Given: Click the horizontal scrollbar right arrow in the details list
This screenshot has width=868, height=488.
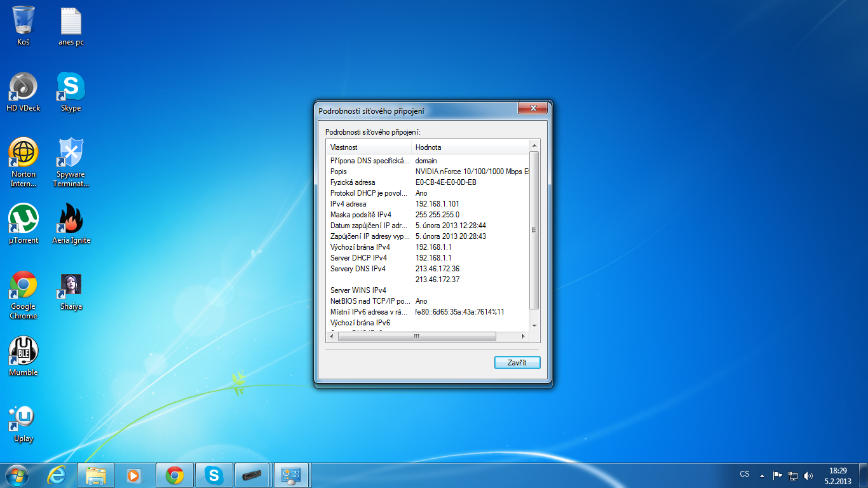Looking at the screenshot, I should [524, 337].
